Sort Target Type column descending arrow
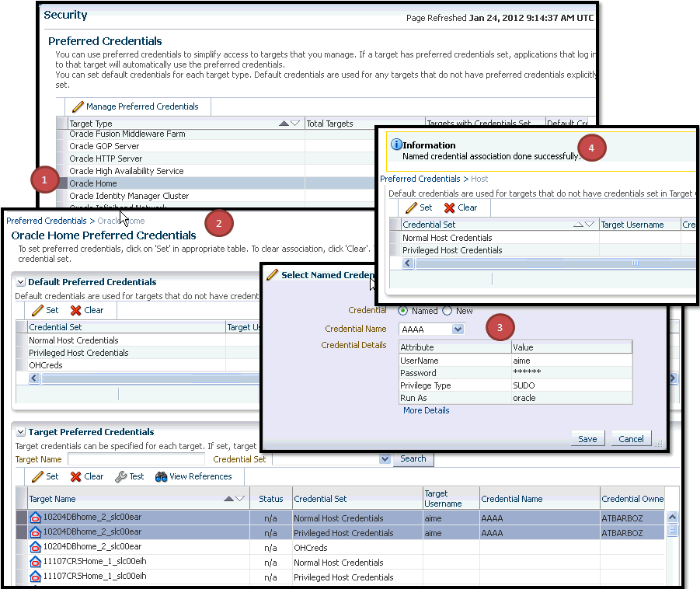The image size is (700, 589). [294, 124]
